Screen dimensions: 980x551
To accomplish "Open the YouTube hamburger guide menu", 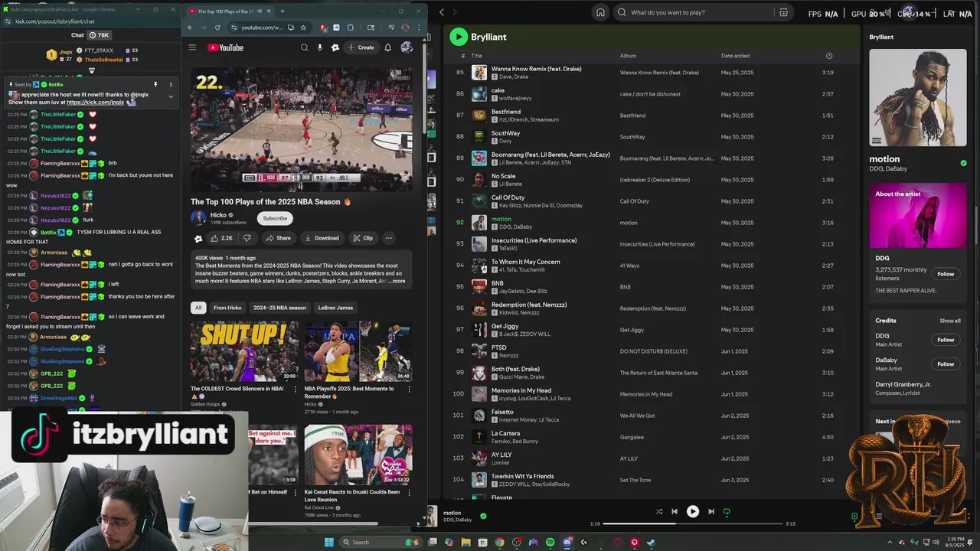I will click(x=192, y=47).
